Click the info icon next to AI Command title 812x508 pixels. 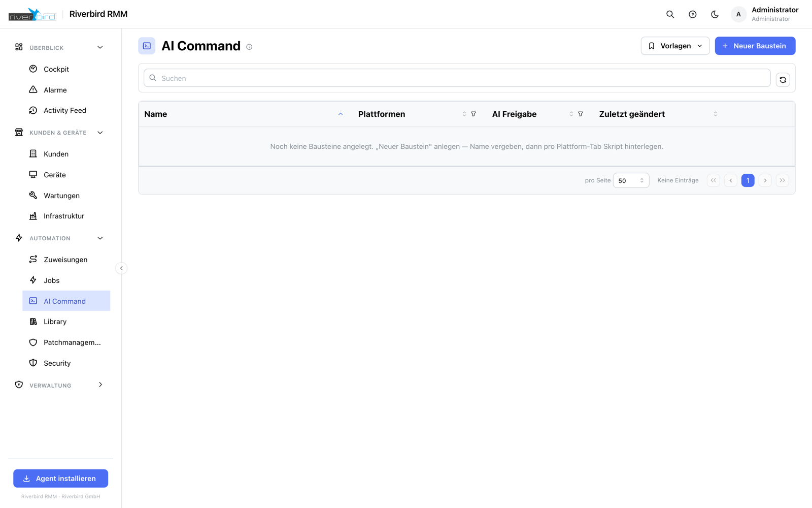[249, 47]
